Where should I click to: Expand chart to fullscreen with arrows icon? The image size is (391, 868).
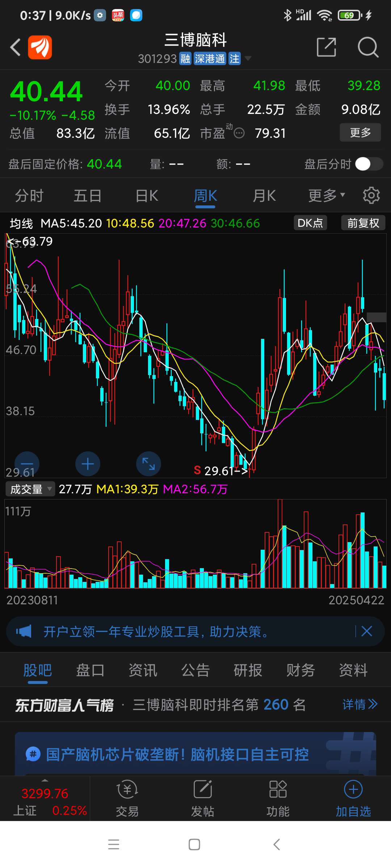click(x=148, y=464)
